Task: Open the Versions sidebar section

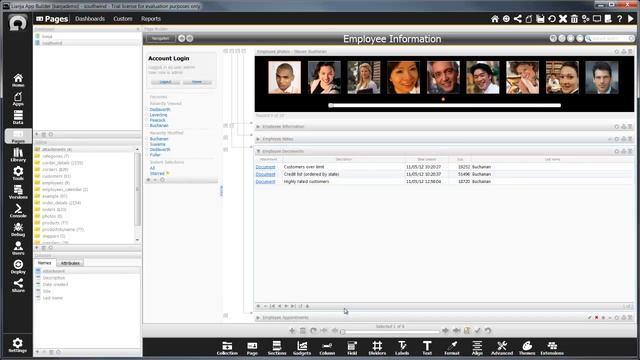Action: pyautogui.click(x=18, y=192)
